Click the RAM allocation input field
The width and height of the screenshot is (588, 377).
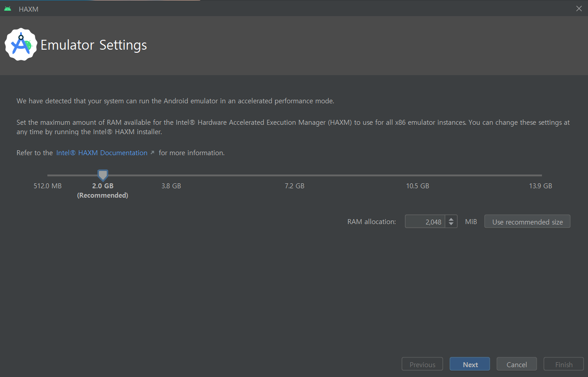coord(425,221)
